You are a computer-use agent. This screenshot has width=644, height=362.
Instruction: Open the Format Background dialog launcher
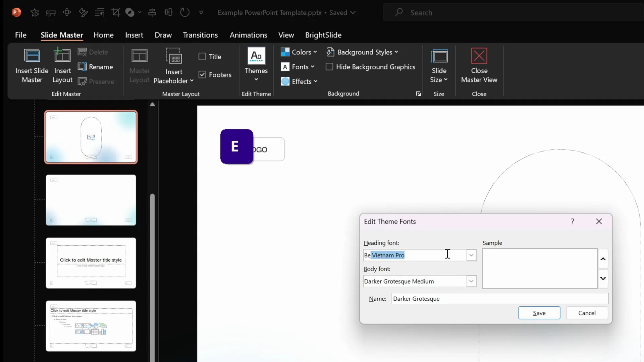coord(418,94)
